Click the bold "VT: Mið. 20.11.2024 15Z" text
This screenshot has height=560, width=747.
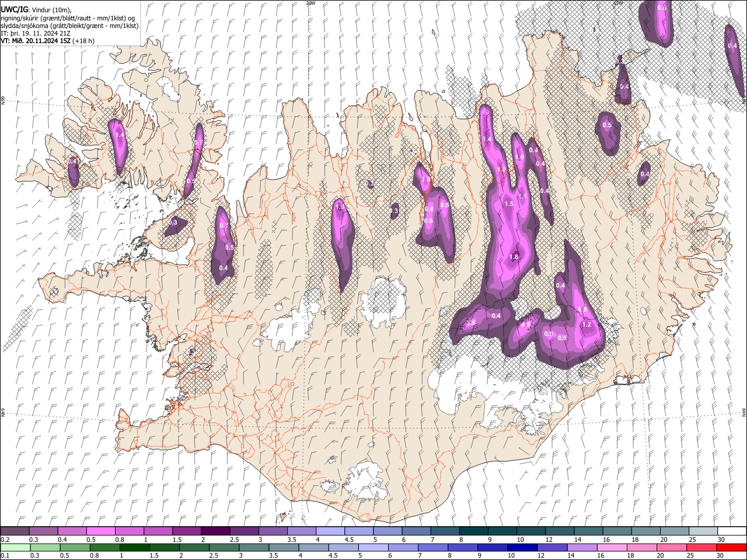click(x=36, y=41)
